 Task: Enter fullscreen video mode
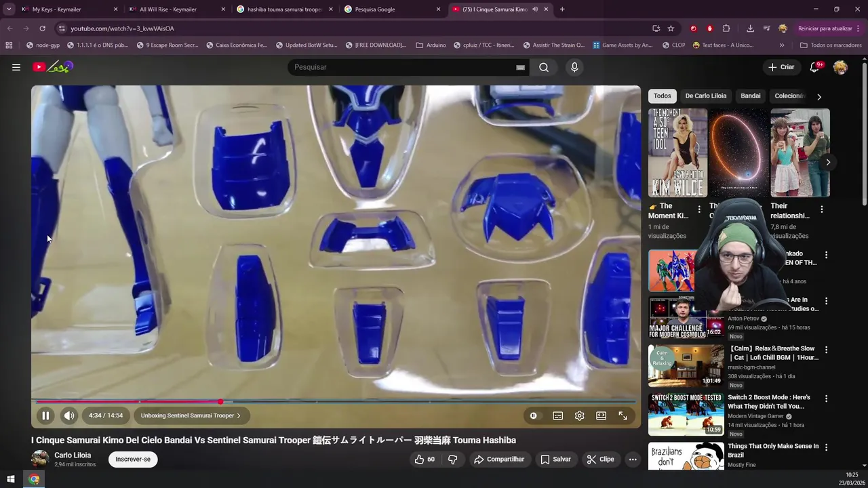coord(623,415)
